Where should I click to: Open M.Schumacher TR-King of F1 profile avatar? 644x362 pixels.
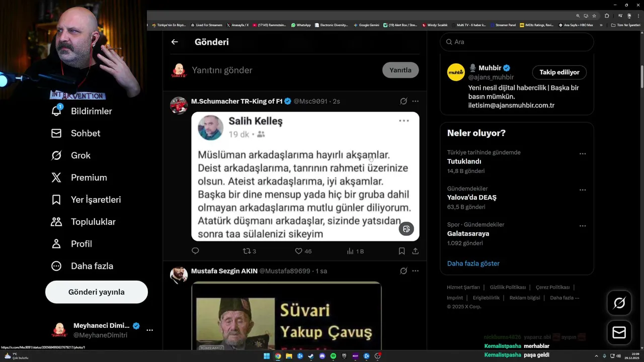179,106
